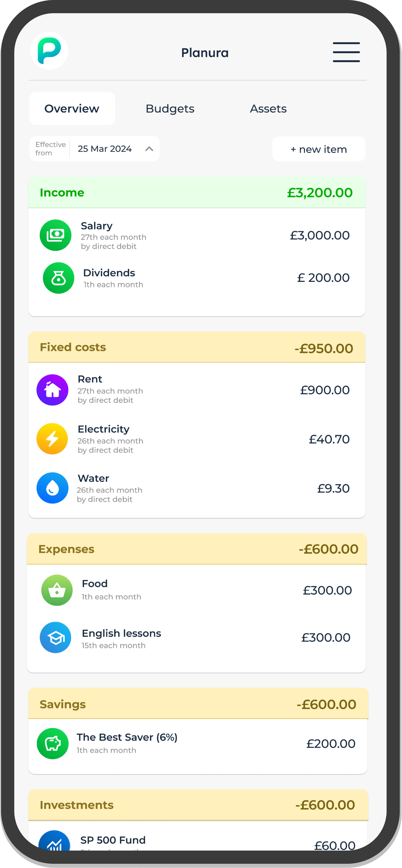Select the Electricity lightning bolt icon
Viewport: 402px width, 868px height.
tap(52, 439)
